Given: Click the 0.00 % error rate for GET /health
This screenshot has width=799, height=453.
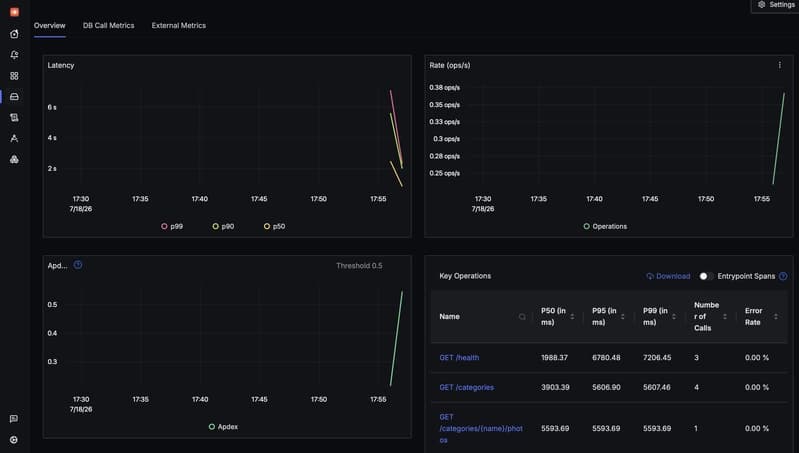Looking at the screenshot, I should tap(757, 358).
